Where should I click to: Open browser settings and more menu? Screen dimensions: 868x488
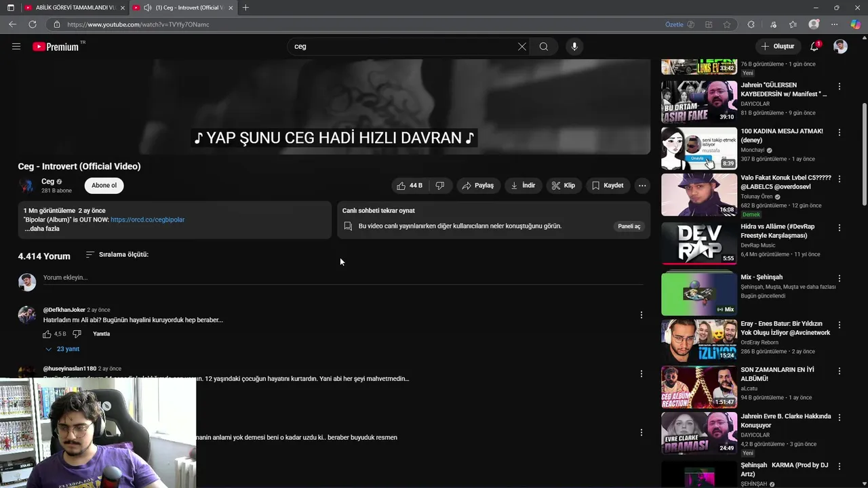(x=834, y=24)
